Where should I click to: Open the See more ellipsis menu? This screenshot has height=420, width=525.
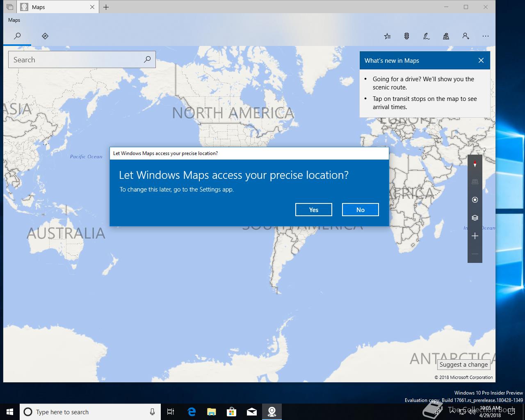[x=486, y=36]
